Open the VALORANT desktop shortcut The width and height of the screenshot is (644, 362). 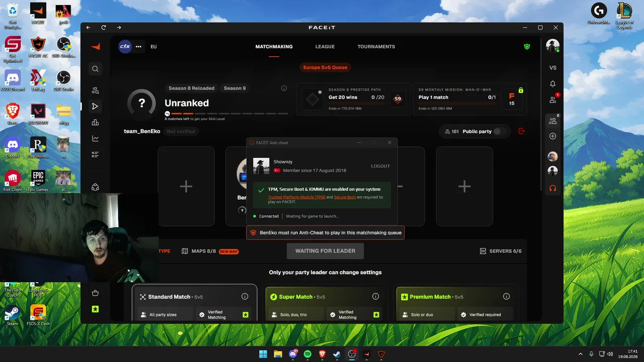[x=38, y=114]
